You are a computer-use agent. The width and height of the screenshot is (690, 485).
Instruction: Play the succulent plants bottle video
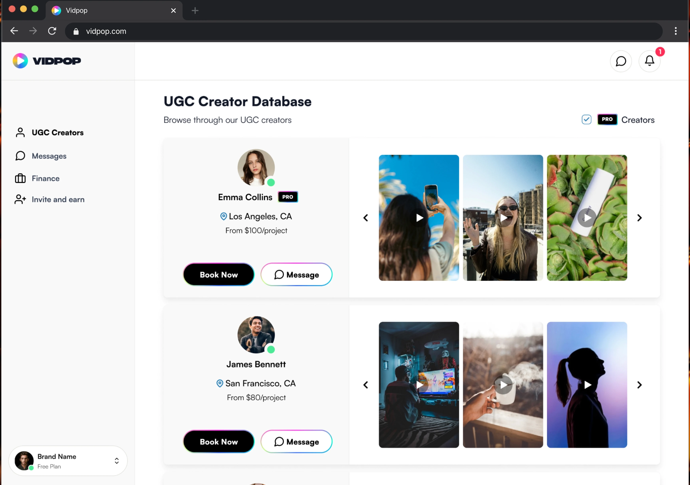coord(587,217)
